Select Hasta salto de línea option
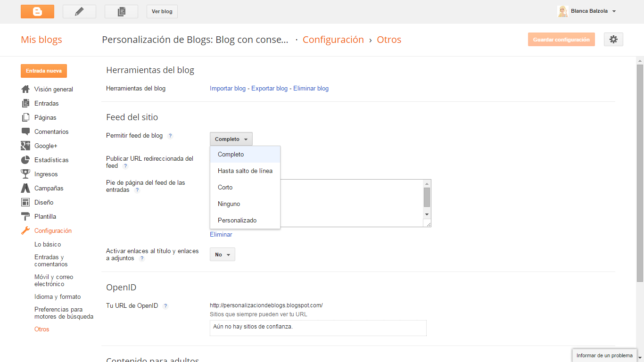Screen dimensions: 644x362 245,171
